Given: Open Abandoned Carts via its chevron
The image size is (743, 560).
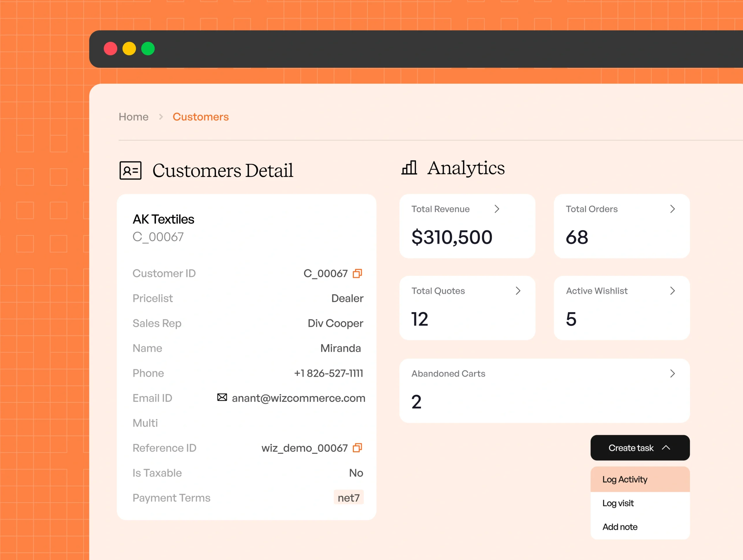Looking at the screenshot, I should (672, 373).
